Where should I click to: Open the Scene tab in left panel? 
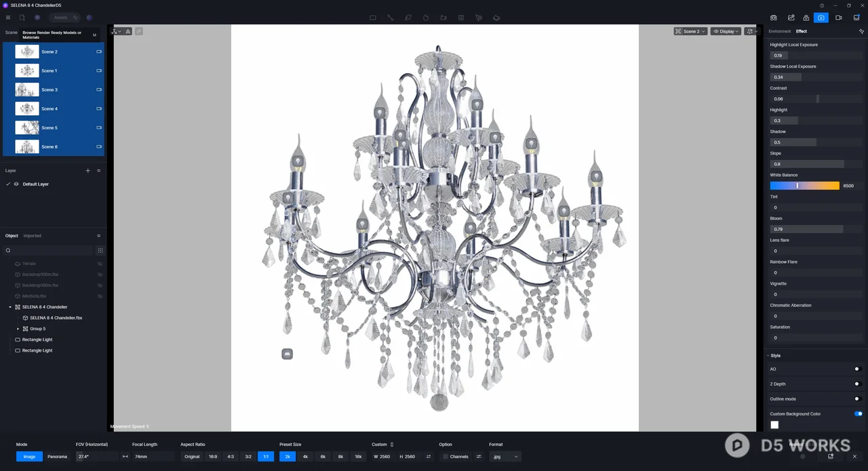[12, 33]
